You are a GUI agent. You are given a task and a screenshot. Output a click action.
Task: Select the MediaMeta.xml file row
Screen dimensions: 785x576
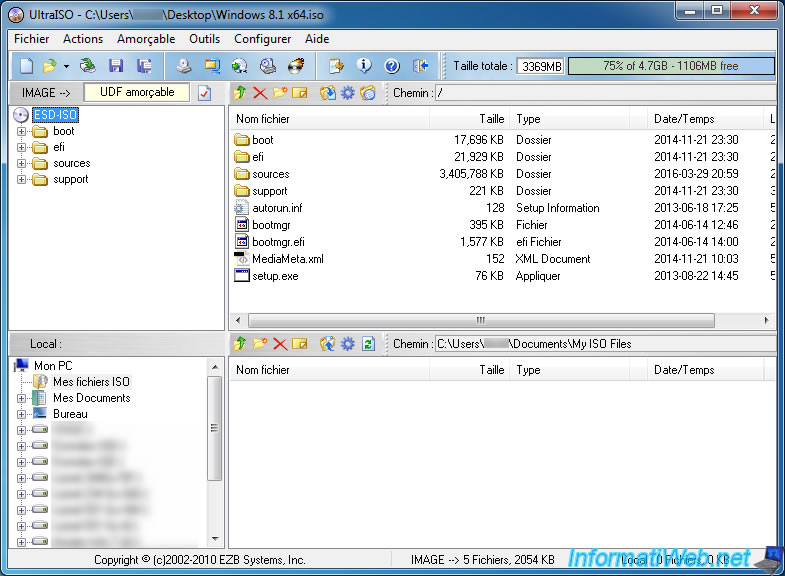click(503, 259)
